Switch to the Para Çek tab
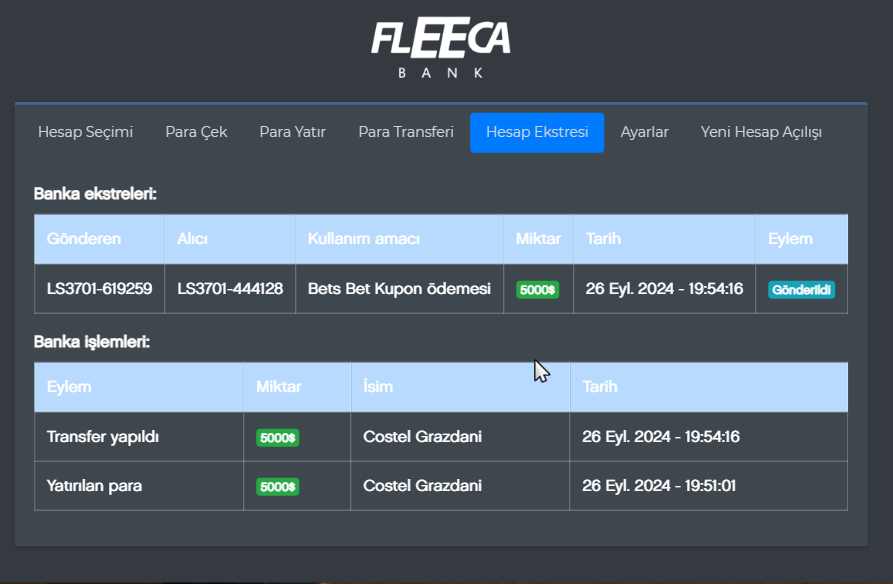Viewport: 893px width, 584px height. 196,132
